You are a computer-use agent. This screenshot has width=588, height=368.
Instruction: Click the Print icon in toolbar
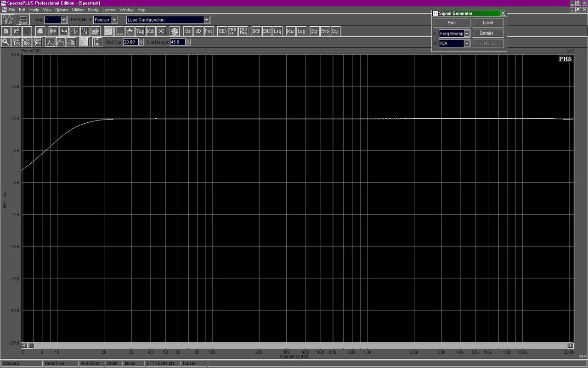[x=40, y=31]
